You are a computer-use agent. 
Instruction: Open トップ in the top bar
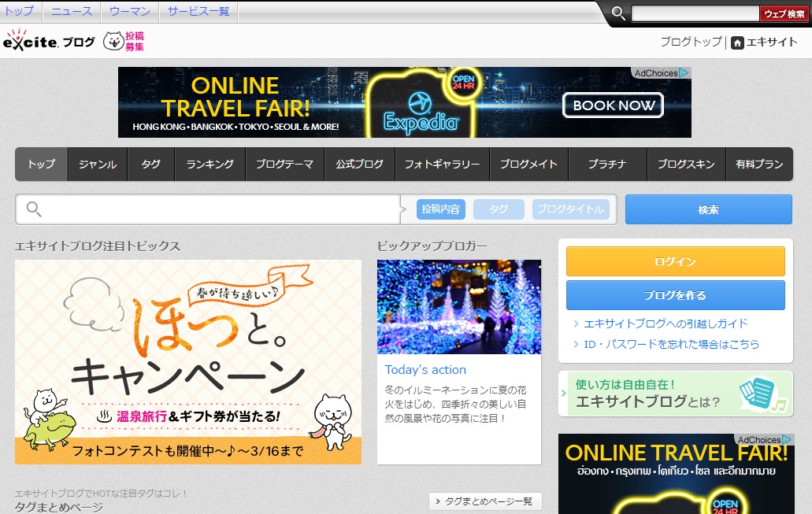click(20, 11)
